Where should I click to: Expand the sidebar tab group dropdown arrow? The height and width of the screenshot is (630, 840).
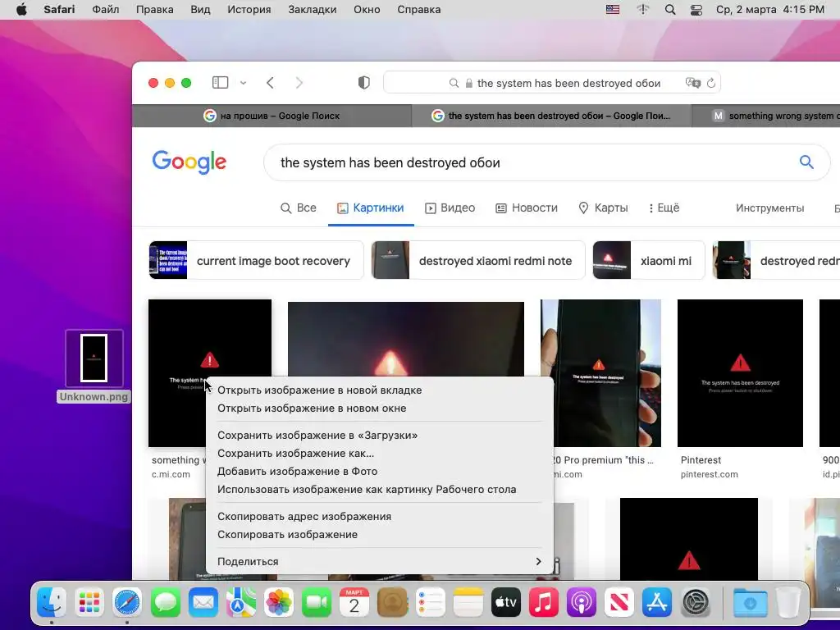[x=243, y=83]
